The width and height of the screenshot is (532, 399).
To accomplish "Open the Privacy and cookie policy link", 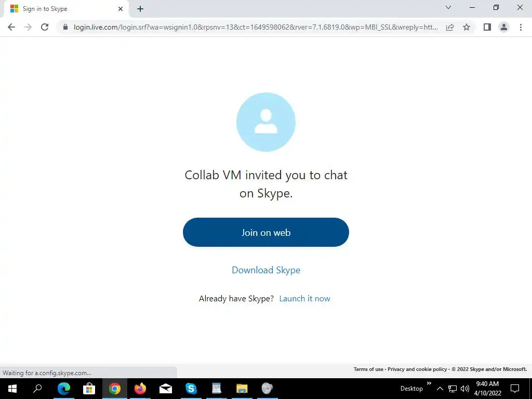I will pyautogui.click(x=417, y=369).
